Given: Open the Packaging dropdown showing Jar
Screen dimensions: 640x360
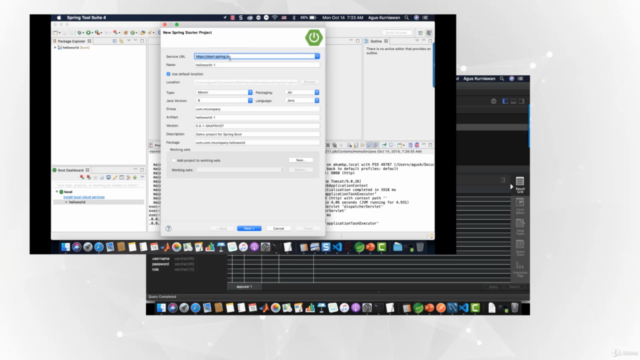Looking at the screenshot, I should coord(302,92).
